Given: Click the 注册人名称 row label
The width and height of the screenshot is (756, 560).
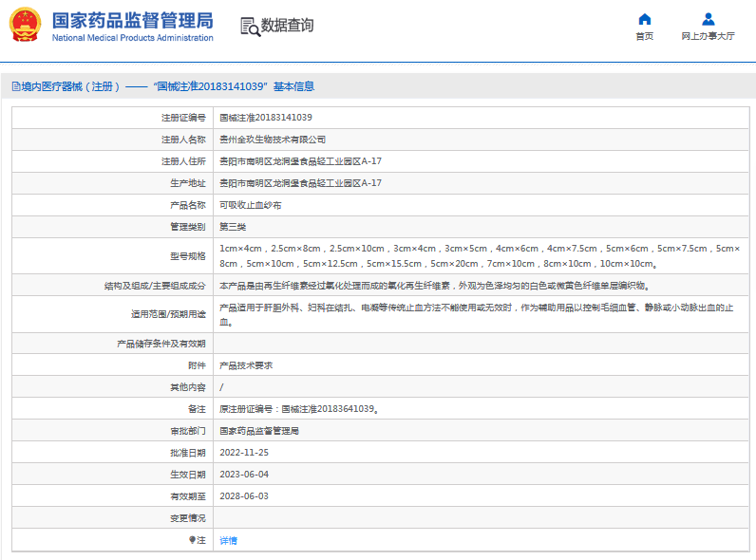Looking at the screenshot, I should 183,140.
